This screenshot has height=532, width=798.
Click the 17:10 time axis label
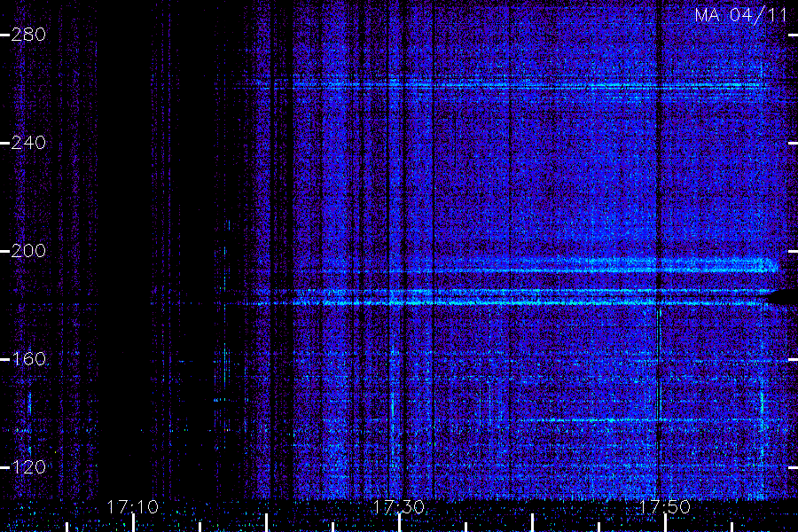click(132, 507)
